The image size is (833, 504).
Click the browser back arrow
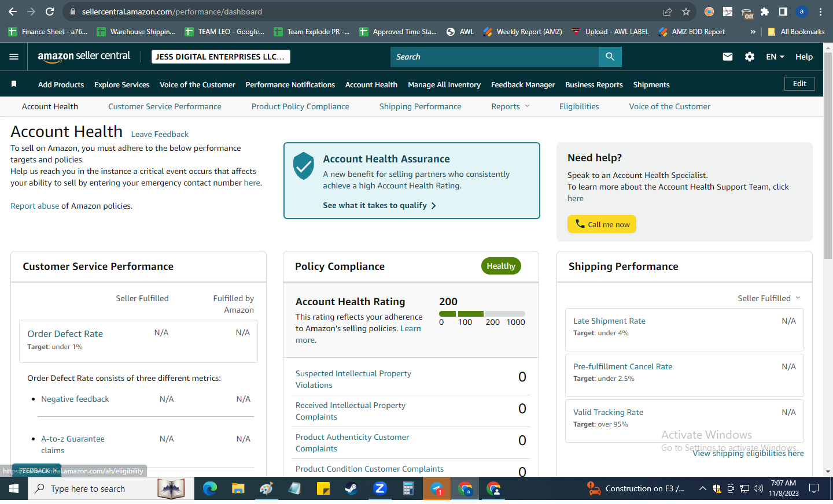[x=13, y=12]
